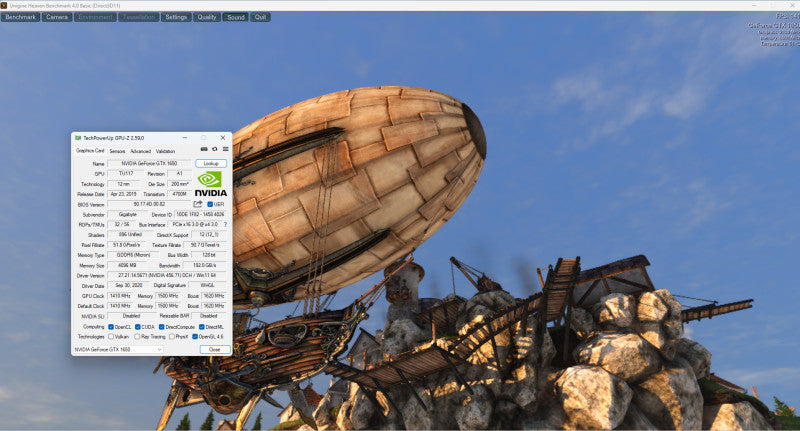Toggle the OpenCL checkbox
Screen dimensions: 800x431
(x=111, y=327)
